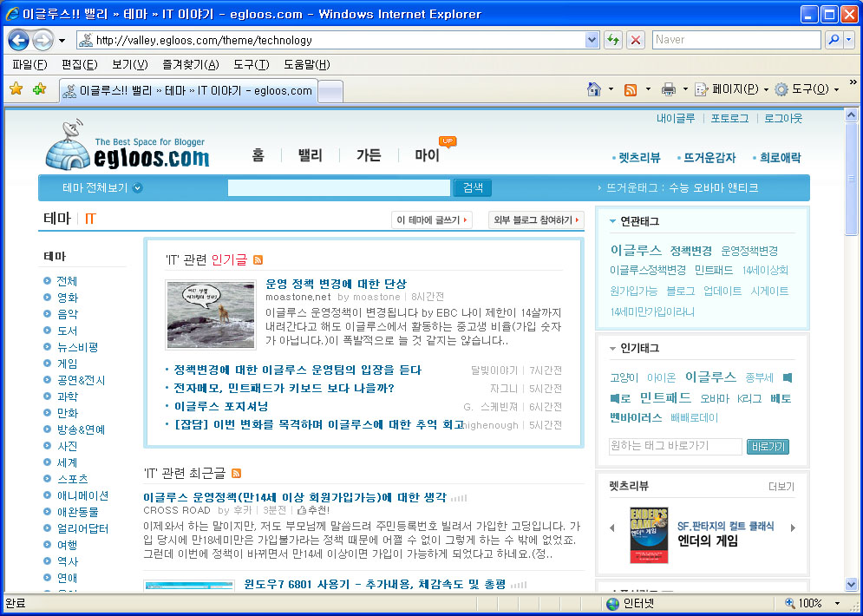The width and height of the screenshot is (863, 616).
Task: Open recent pages dropdown beside Forward button
Action: tap(62, 41)
